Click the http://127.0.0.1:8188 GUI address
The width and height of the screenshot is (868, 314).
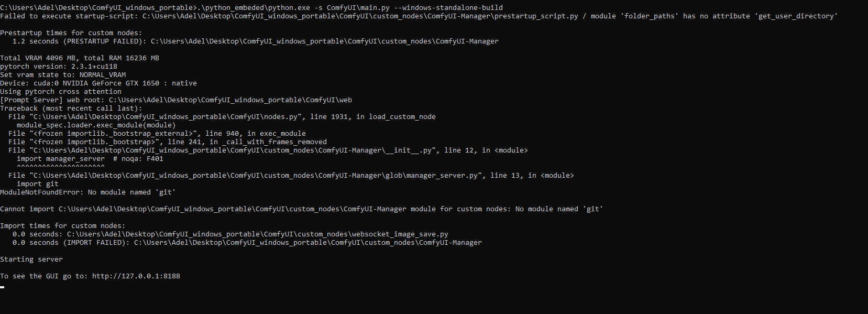pos(136,276)
